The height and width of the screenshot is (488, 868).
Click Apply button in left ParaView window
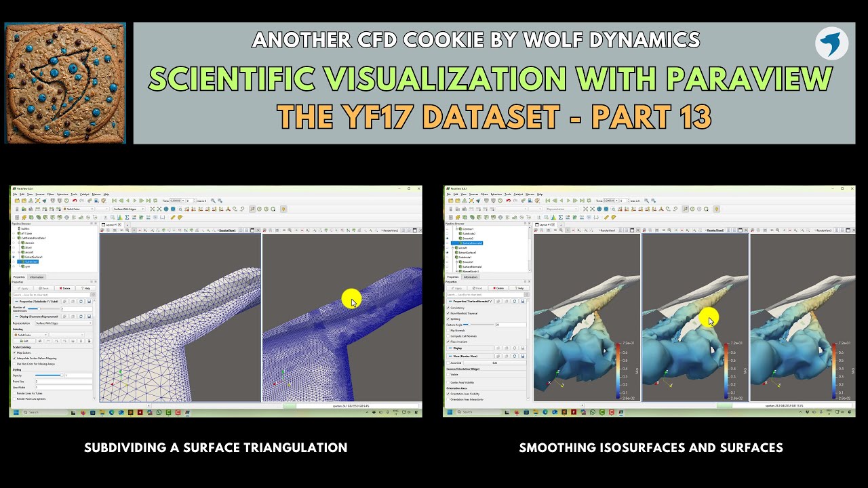[x=22, y=288]
